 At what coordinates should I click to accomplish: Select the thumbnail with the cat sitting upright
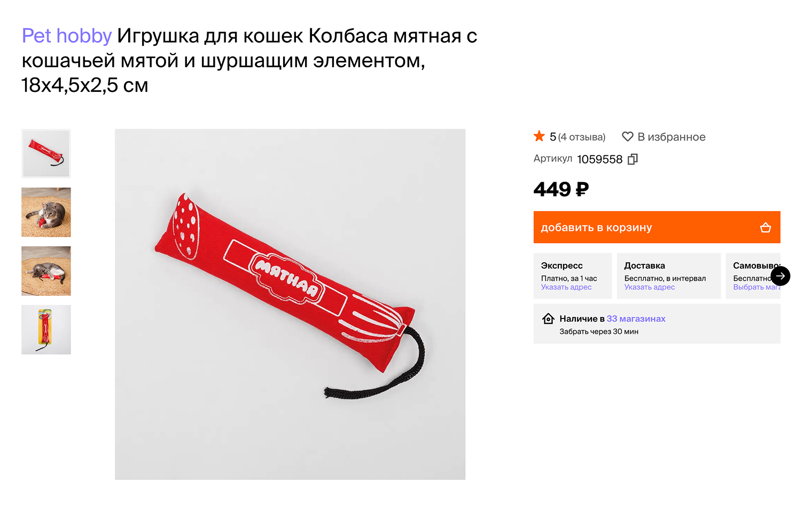46,212
